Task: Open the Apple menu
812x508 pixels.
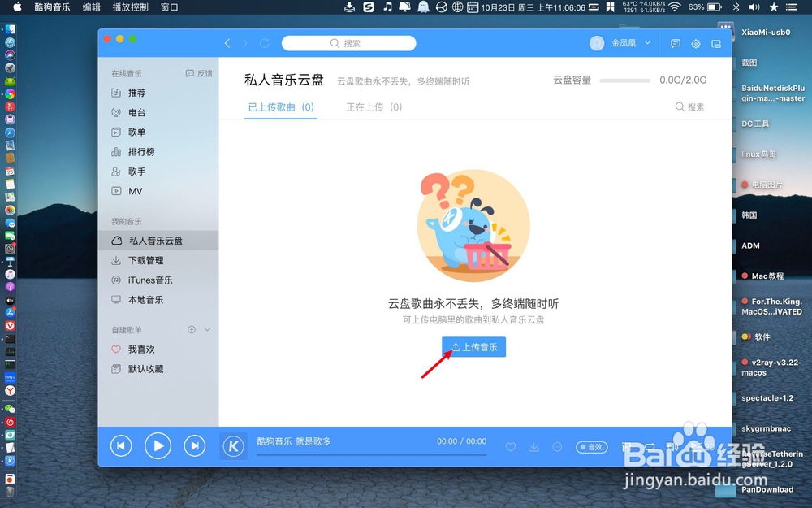Action: [17, 7]
